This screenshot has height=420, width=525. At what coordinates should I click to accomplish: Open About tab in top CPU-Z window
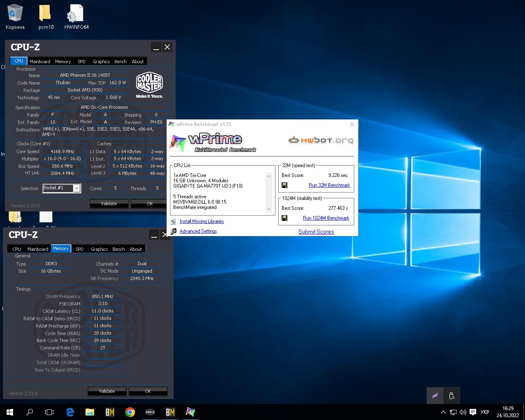138,61
